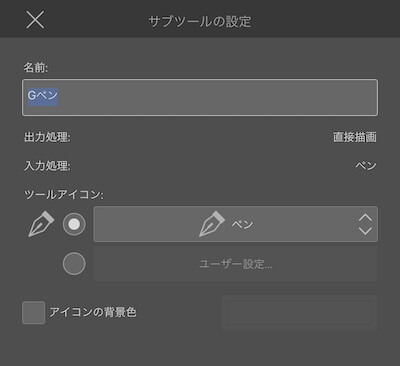The width and height of the screenshot is (400, 366).
Task: Click the pen icon inside the ペン dropdown
Action: tap(212, 224)
